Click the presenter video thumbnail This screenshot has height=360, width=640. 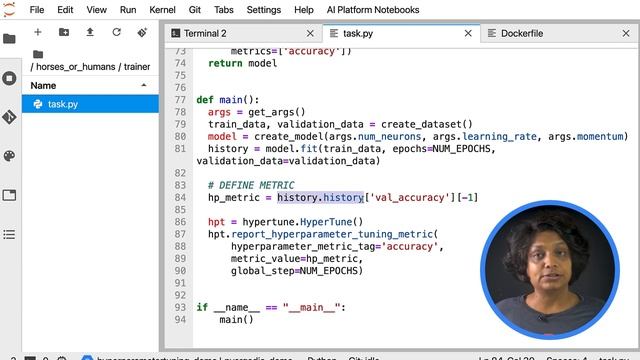550,270
